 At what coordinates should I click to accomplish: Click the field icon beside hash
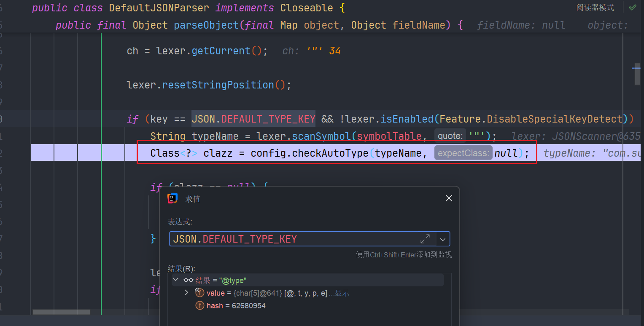coord(199,305)
